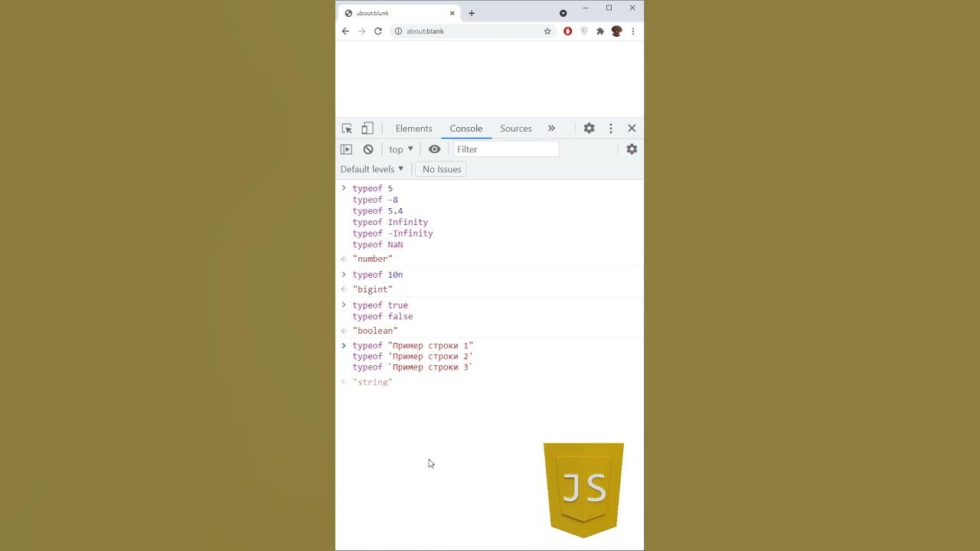Switch to the Sources tab
Viewport: 980px width, 551px height.
point(516,129)
